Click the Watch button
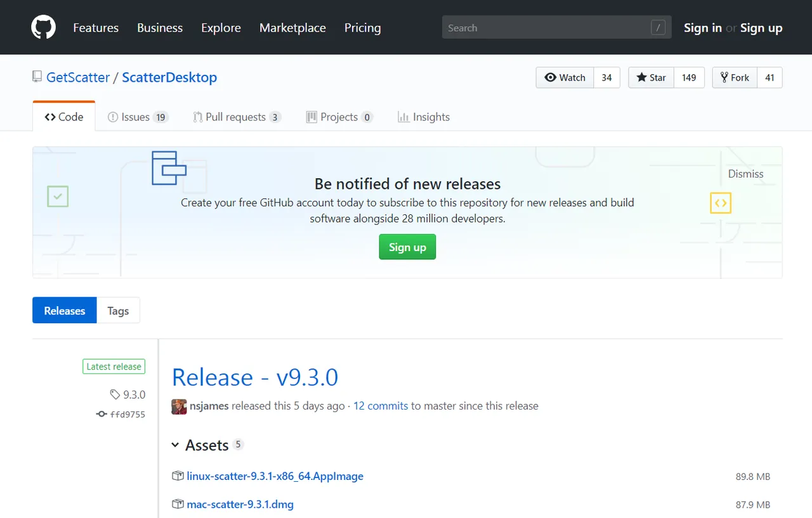Screen dimensions: 812x518 pyautogui.click(x=565, y=77)
